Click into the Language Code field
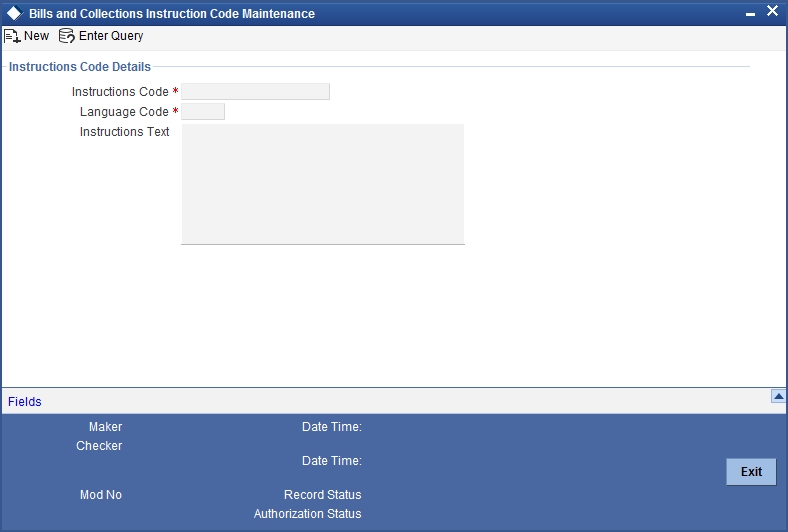The image size is (788, 532). (203, 112)
